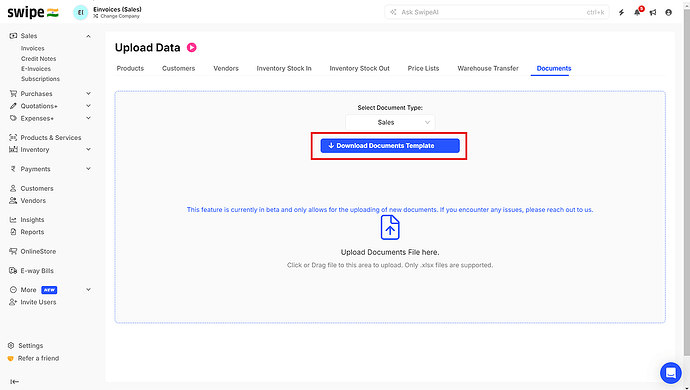Screen dimensions: 690x390
Task: Click the Inventory sidebar icon
Action: pos(13,150)
